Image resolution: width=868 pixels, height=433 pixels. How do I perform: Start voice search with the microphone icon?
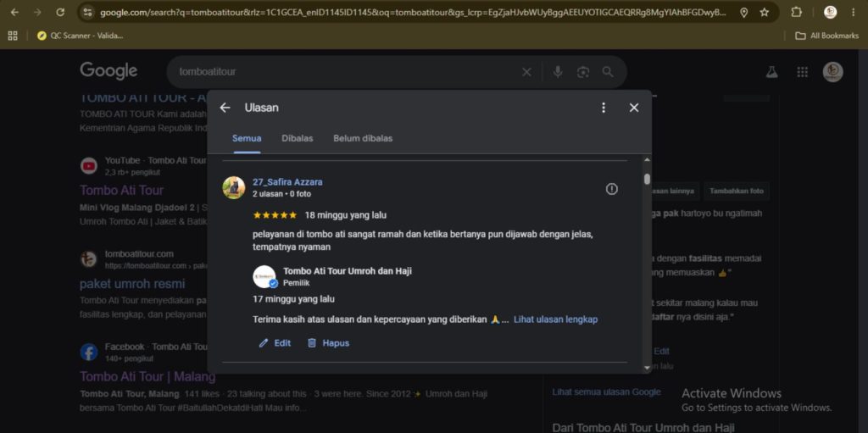558,72
